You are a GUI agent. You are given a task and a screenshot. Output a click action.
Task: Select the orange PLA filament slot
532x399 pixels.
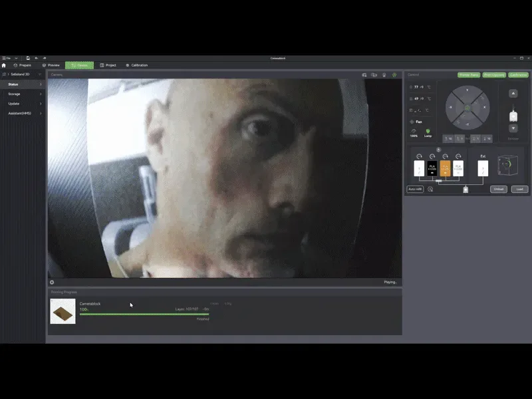pos(445,168)
